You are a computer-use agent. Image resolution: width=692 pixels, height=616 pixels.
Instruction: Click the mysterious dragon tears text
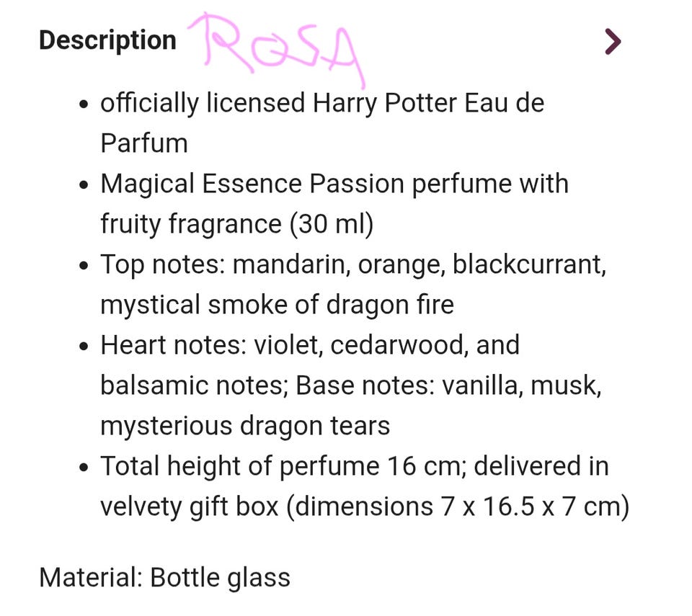245,427
